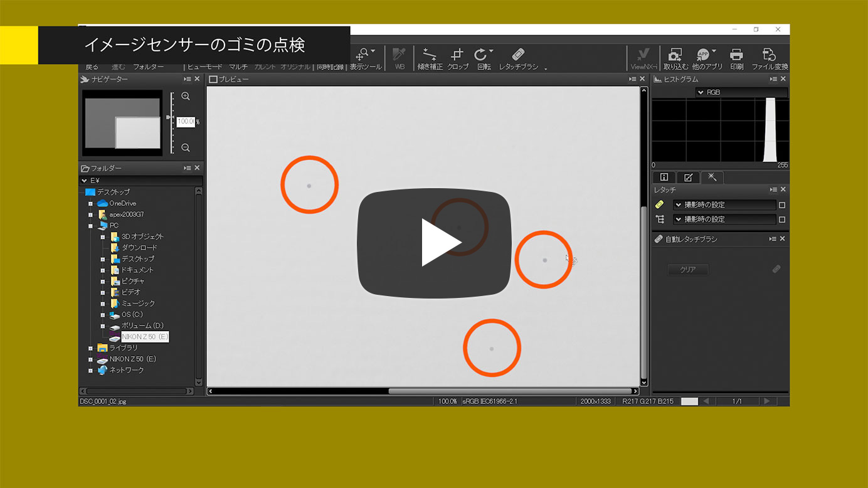Play the video with the center button
The image size is (868, 488).
click(434, 243)
